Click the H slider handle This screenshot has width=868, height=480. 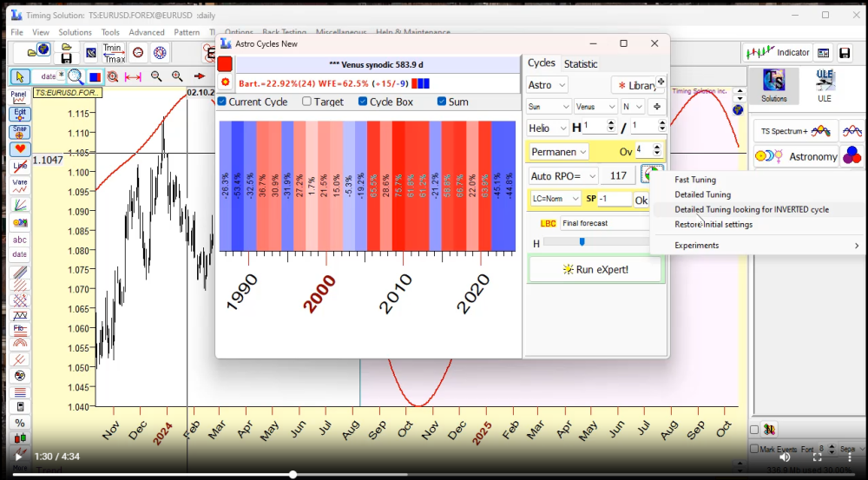point(582,242)
